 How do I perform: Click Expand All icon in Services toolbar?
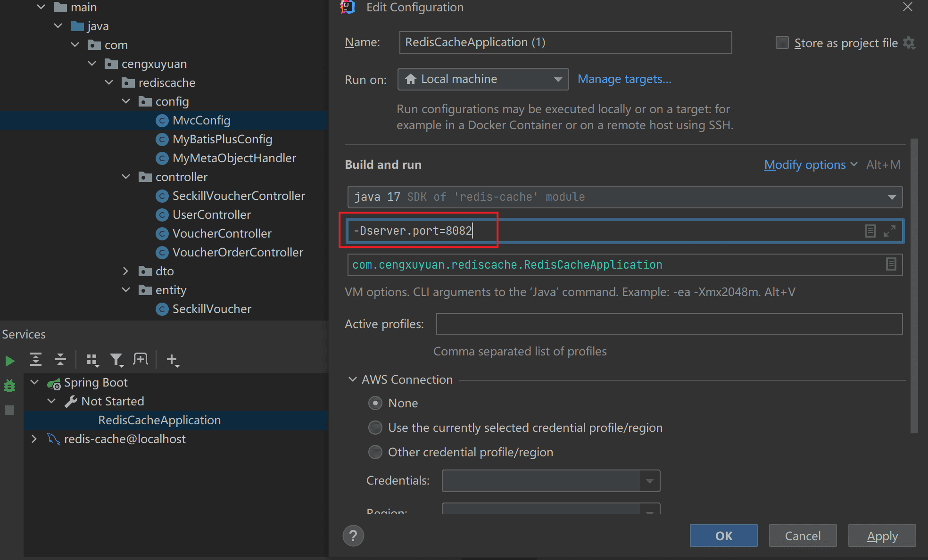tap(36, 360)
